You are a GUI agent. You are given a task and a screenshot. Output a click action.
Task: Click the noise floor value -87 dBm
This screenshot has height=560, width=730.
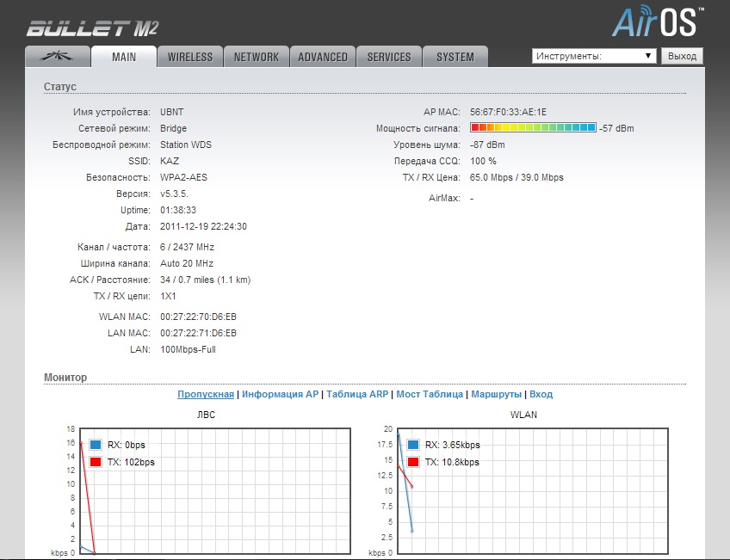(x=487, y=145)
